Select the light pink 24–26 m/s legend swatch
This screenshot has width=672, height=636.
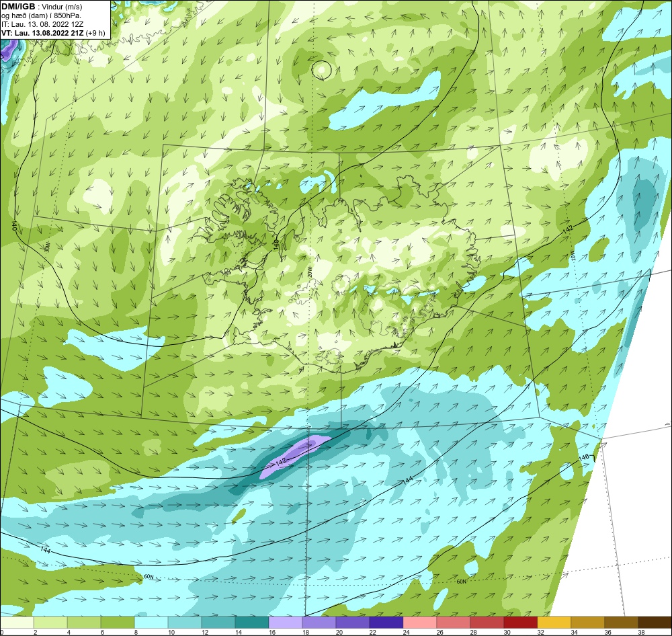pyautogui.click(x=419, y=622)
